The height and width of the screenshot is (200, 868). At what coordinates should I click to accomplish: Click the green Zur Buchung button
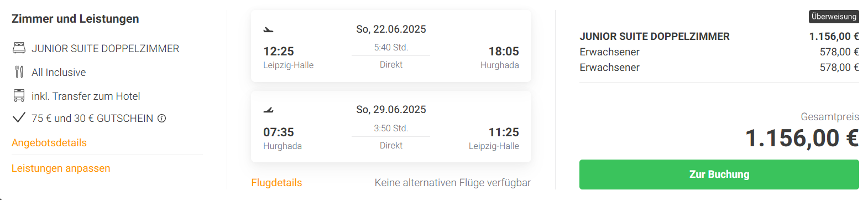point(719,175)
